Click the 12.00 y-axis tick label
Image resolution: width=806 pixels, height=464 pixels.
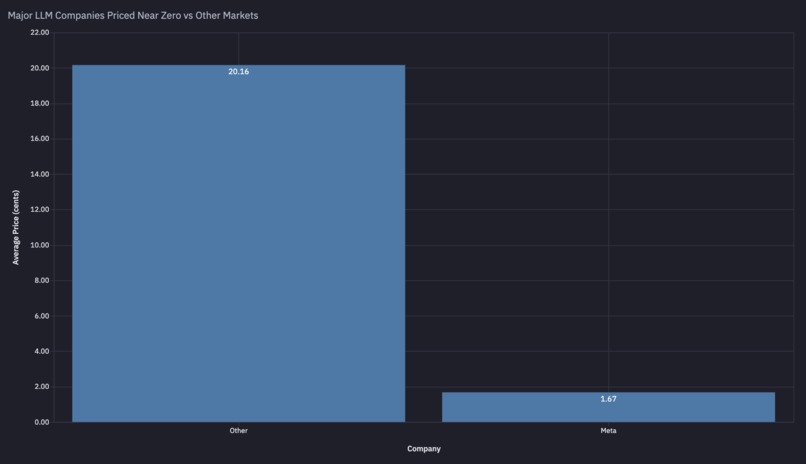click(40, 210)
